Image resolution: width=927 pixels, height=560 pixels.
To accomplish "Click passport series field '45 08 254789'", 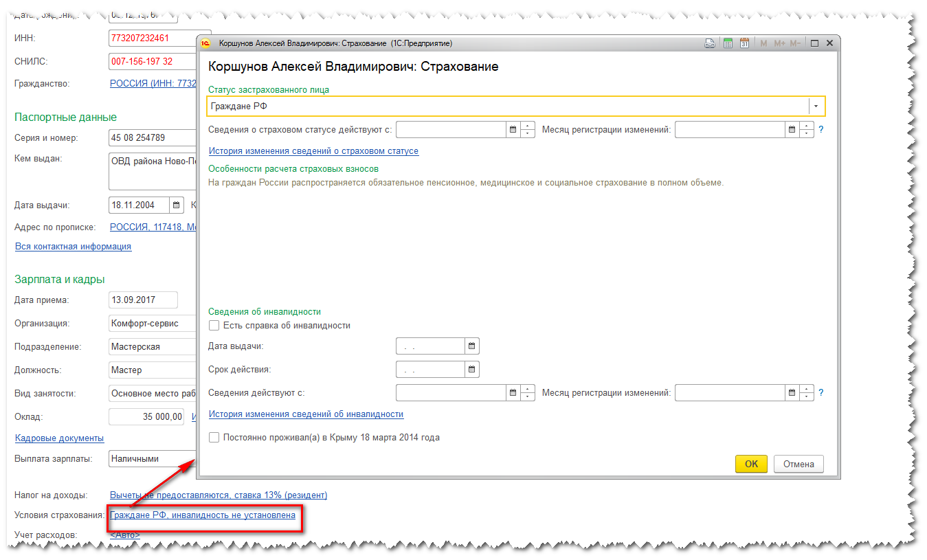I will coord(153,137).
